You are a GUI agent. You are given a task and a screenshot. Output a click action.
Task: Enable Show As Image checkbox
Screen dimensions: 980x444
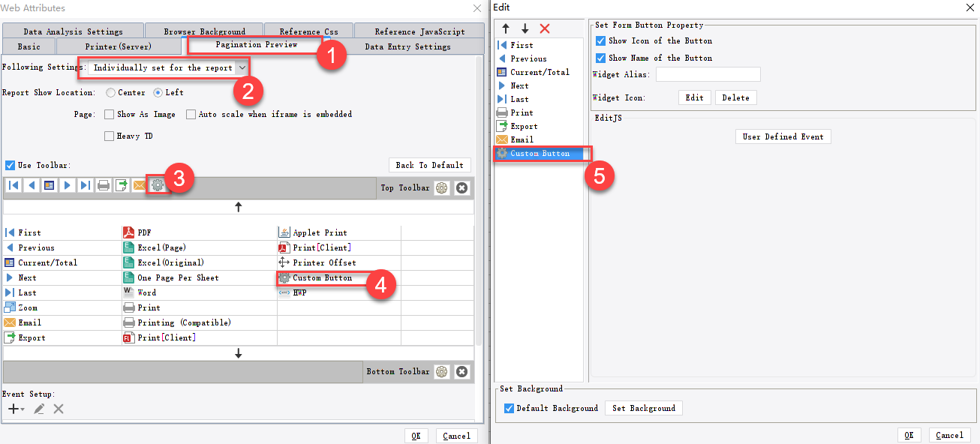pyautogui.click(x=110, y=114)
